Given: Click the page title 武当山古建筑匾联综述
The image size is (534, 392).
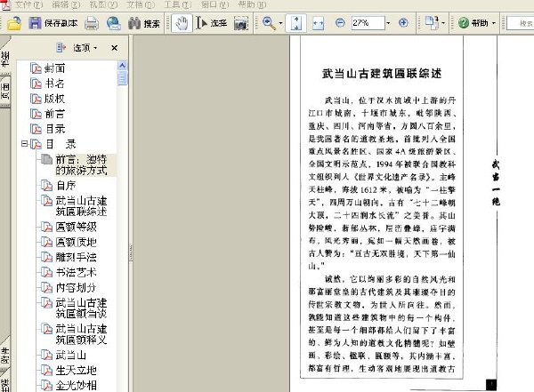Looking at the screenshot, I should click(382, 74).
